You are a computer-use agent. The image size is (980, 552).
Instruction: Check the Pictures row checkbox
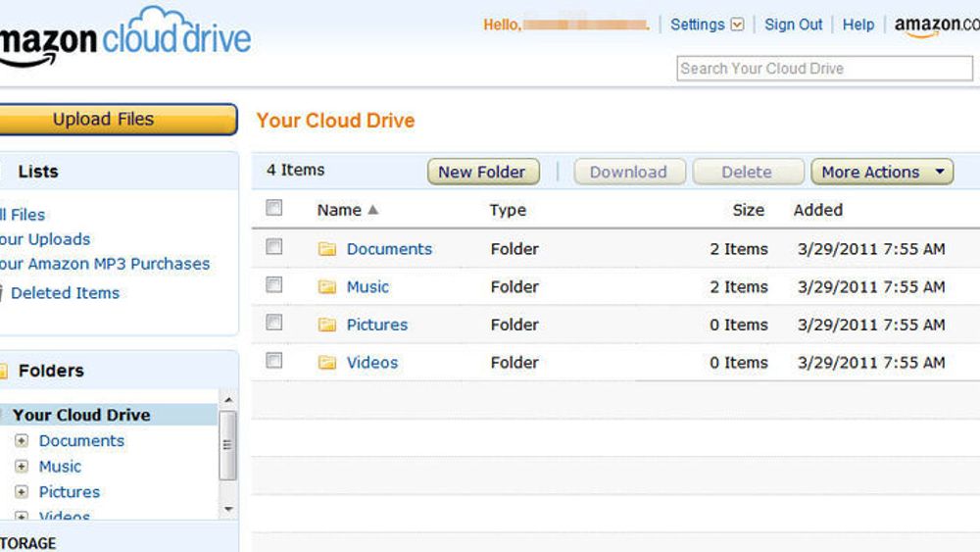click(x=273, y=323)
